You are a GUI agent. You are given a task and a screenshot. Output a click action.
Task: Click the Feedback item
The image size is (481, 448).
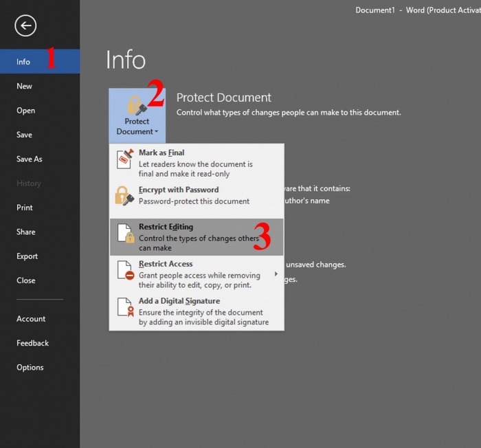33,343
